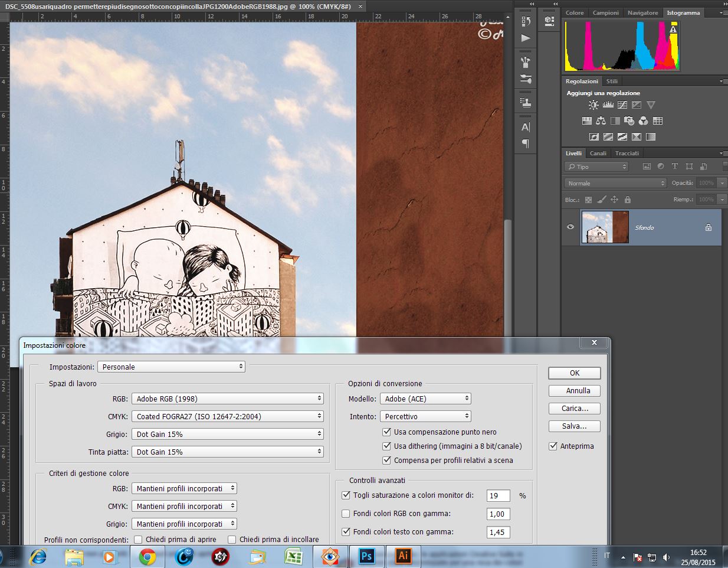Screen dimensions: 728x568
Task: Open RGB working space Adobe RGB dropdown
Action: [228, 399]
